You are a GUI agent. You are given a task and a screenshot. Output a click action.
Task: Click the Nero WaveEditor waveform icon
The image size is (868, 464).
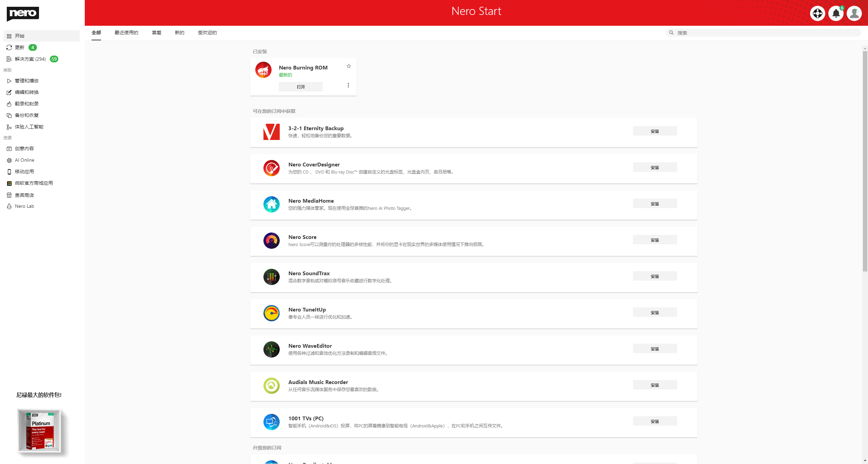[272, 349]
